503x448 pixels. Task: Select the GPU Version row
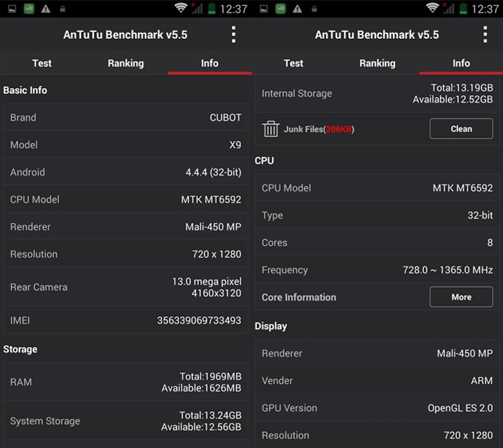377,408
